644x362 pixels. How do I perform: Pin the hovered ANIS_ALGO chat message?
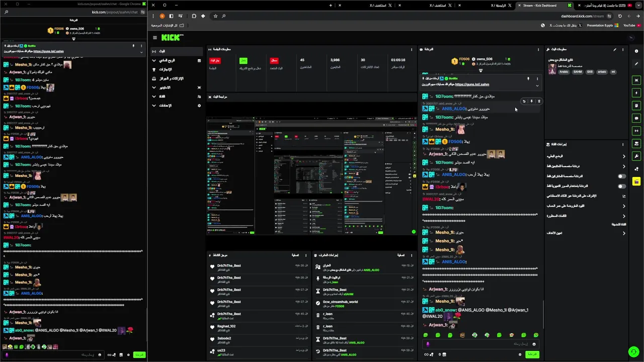coord(531,101)
